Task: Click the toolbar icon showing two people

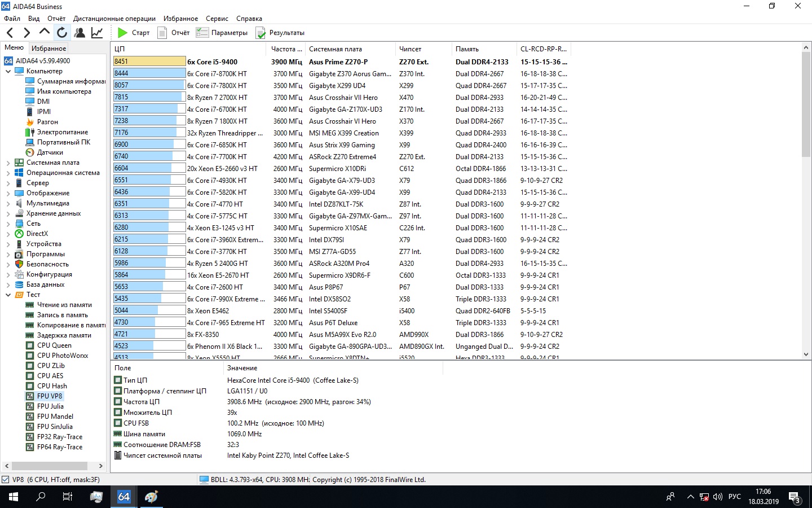Action: coord(80,33)
